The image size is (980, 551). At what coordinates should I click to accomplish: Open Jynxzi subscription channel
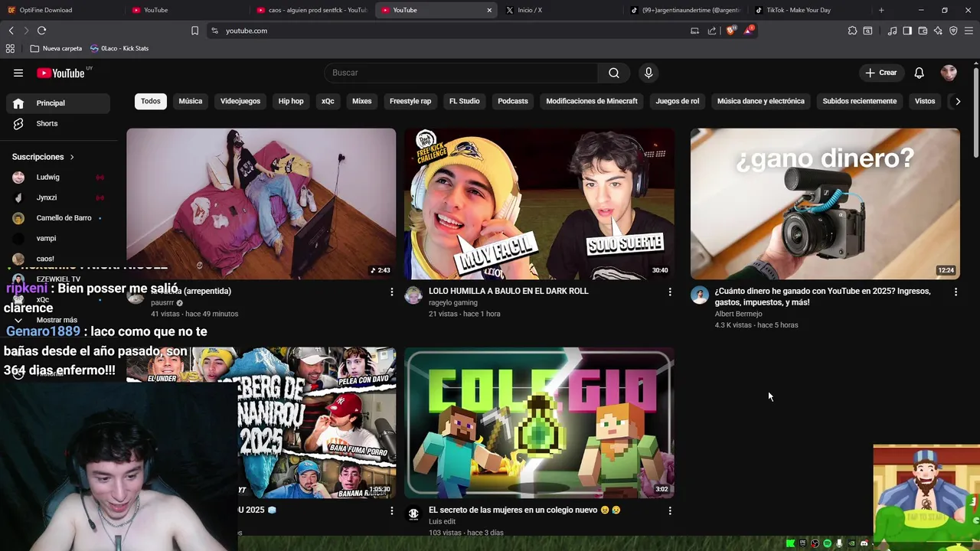point(58,197)
